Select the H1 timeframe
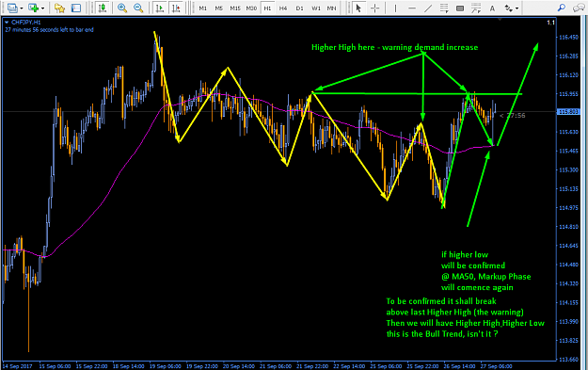 267,8
